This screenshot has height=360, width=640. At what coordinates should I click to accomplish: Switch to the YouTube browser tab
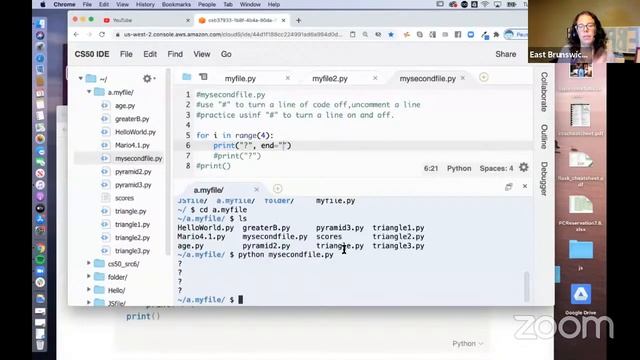[145, 20]
